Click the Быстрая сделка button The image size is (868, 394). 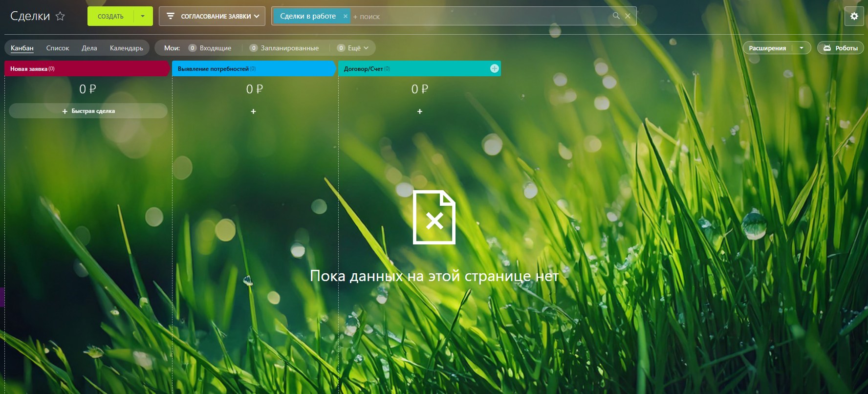[88, 111]
